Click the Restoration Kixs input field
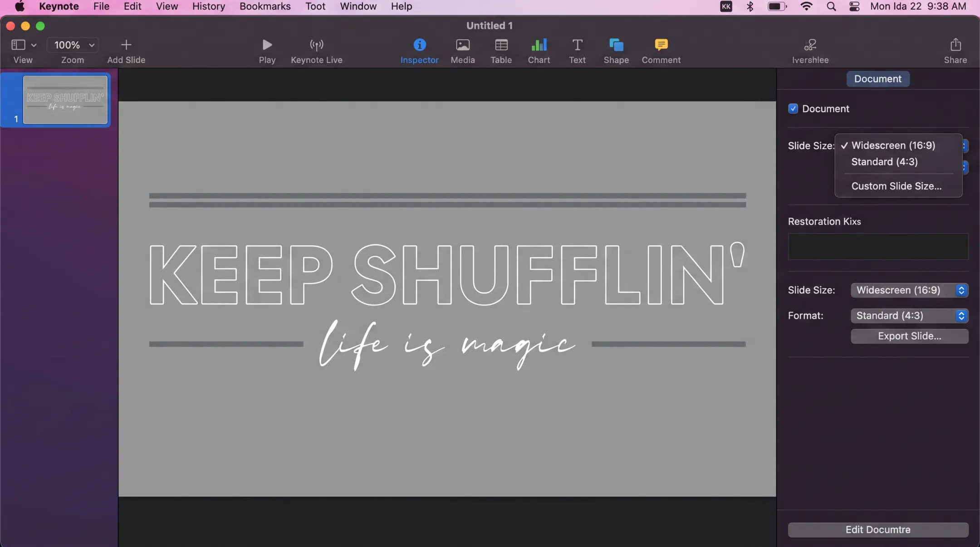Viewport: 980px width, 547px height. click(878, 247)
